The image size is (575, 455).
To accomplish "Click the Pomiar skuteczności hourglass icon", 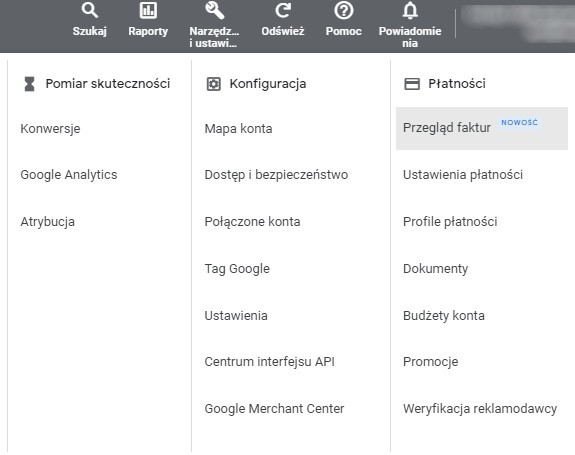I will point(29,84).
